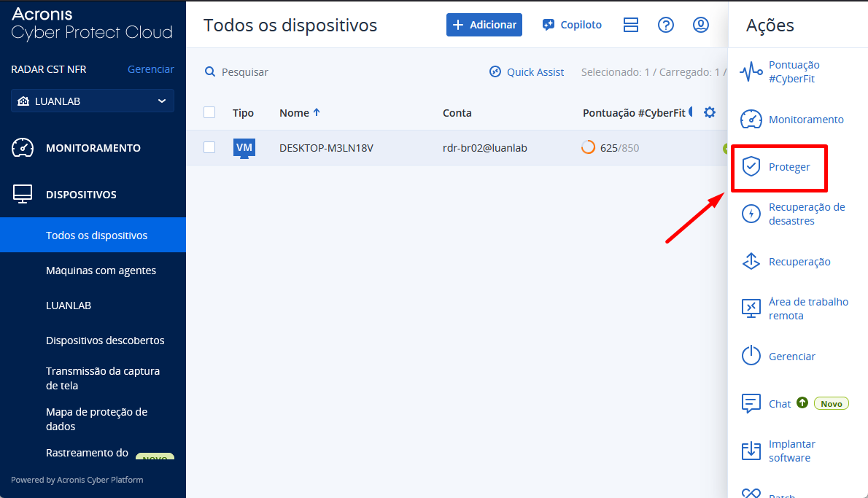
Task: Select Máquinas com agentes menu item
Action: [x=101, y=271]
